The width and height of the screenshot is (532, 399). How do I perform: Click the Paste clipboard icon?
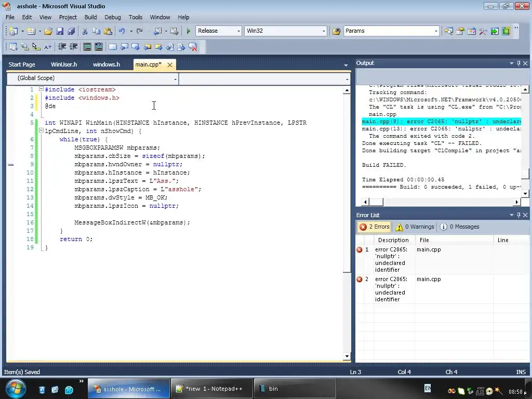[x=108, y=31]
